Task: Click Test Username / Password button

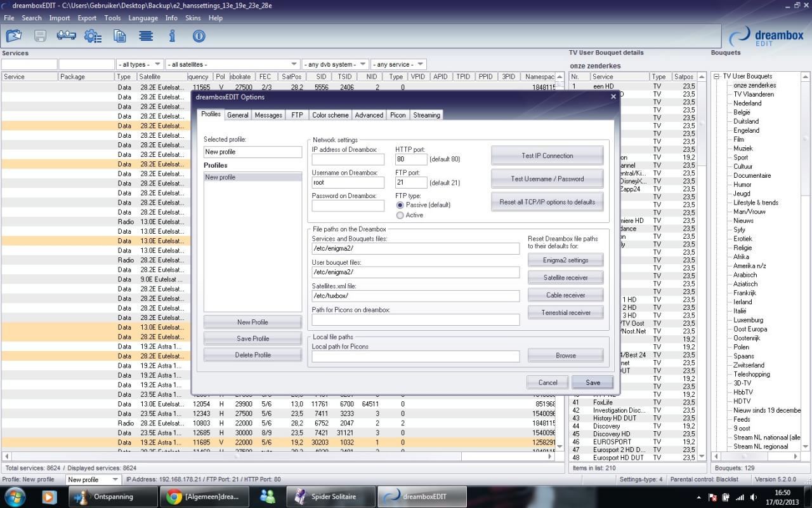Action: 547,178
